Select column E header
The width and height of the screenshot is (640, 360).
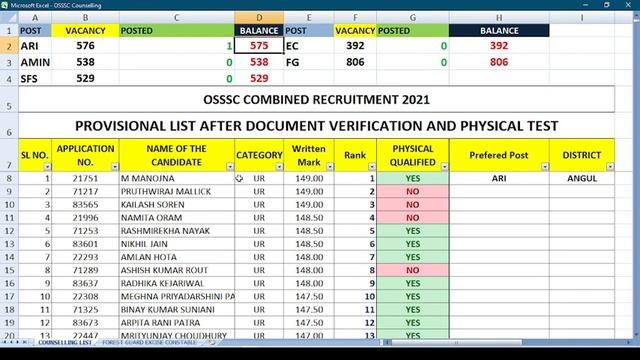pyautogui.click(x=309, y=18)
